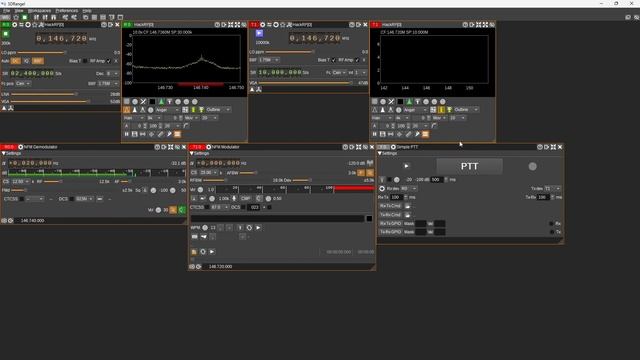Click the save icon in R0 spectrum bottom toolbar

click(135, 134)
